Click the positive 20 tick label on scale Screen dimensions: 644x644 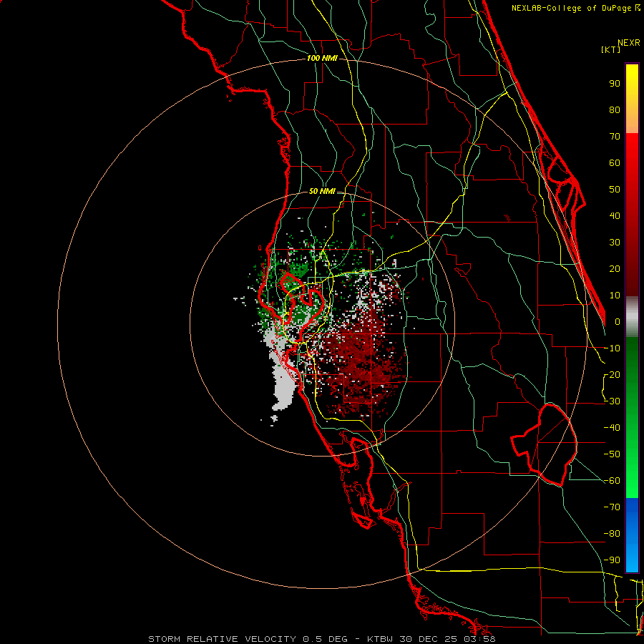tap(615, 268)
